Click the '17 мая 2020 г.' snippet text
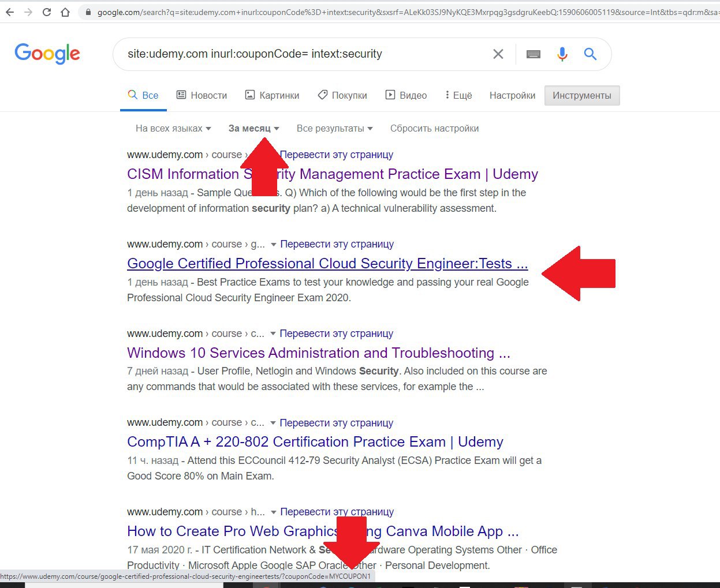The width and height of the screenshot is (720, 588). point(160,550)
